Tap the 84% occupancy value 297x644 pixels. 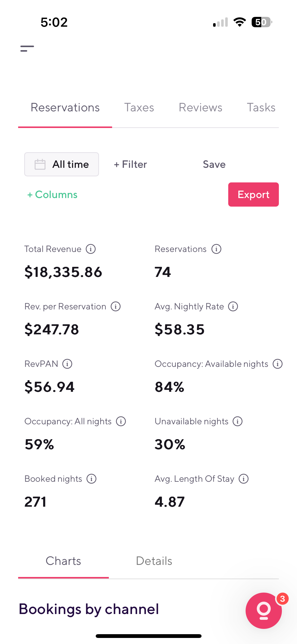[x=169, y=387]
